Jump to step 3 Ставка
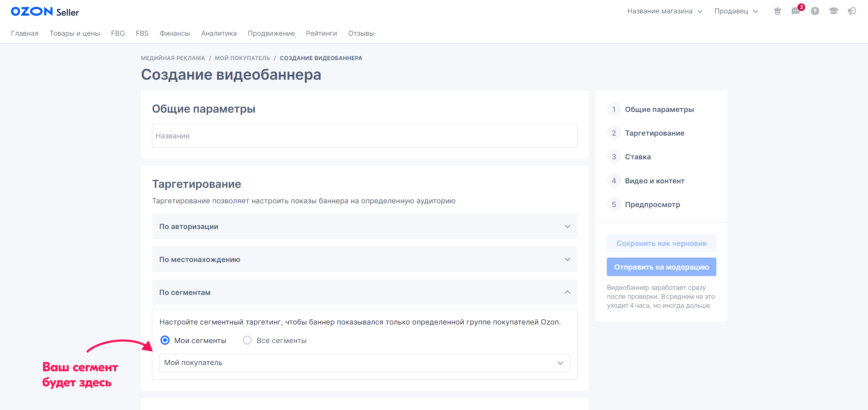The width and height of the screenshot is (868, 410). [629, 157]
